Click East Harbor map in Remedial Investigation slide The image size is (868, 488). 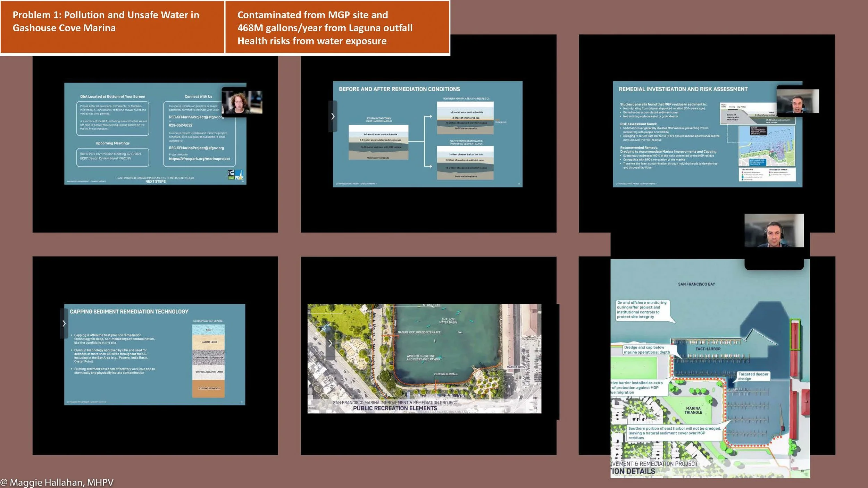[x=766, y=146]
